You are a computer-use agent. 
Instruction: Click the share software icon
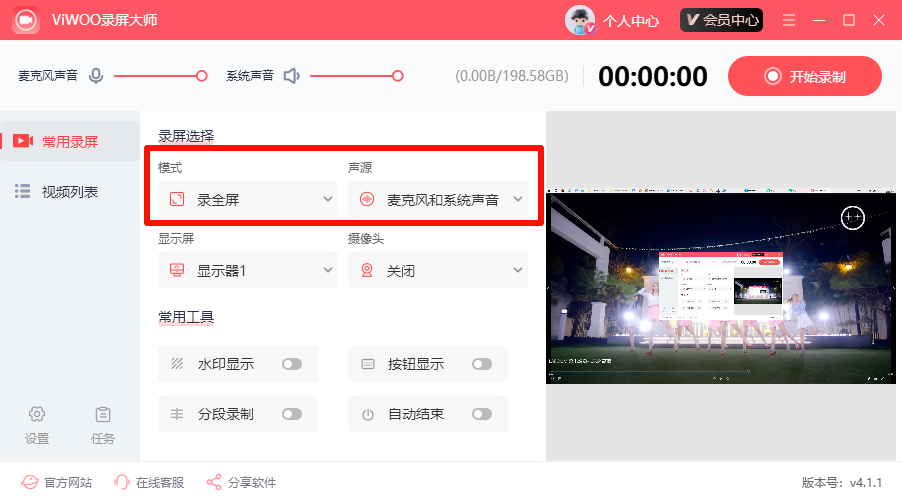[x=214, y=482]
